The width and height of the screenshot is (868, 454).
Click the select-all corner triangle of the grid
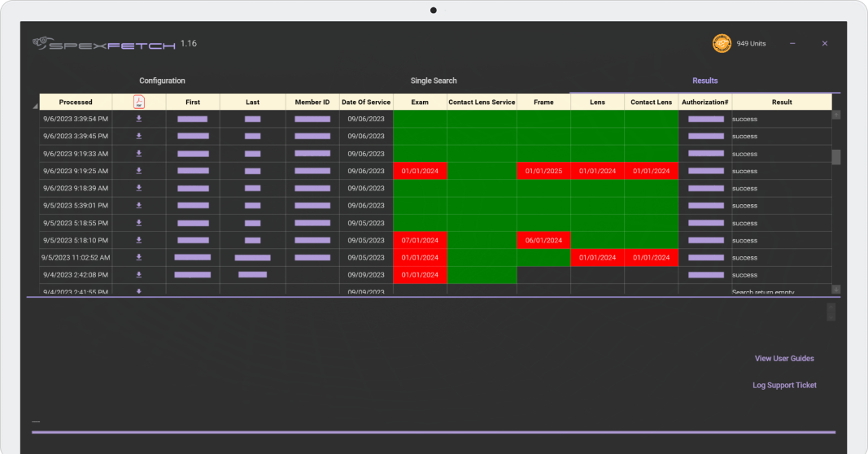click(35, 106)
